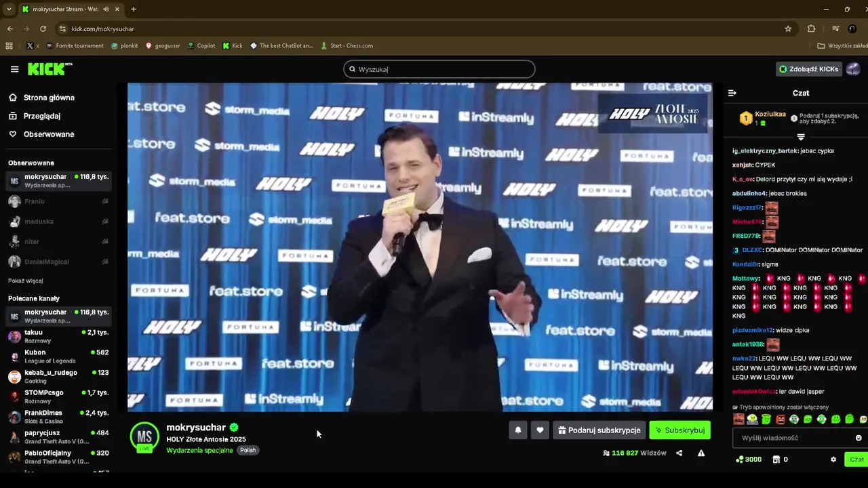Open PabloOficjalny recommended channel
Image resolution: width=868 pixels, height=488 pixels.
click(58, 457)
